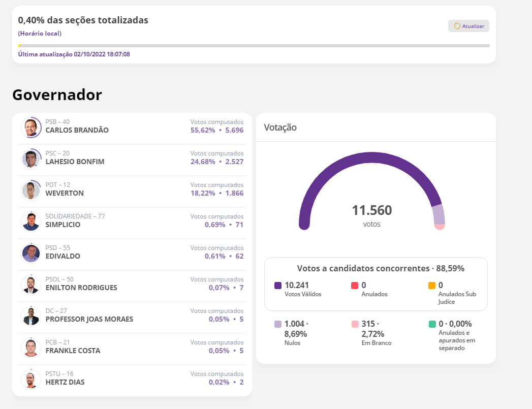Click Enilton Rodrigues' photo
The height and width of the screenshot is (409, 532).
tap(31, 285)
